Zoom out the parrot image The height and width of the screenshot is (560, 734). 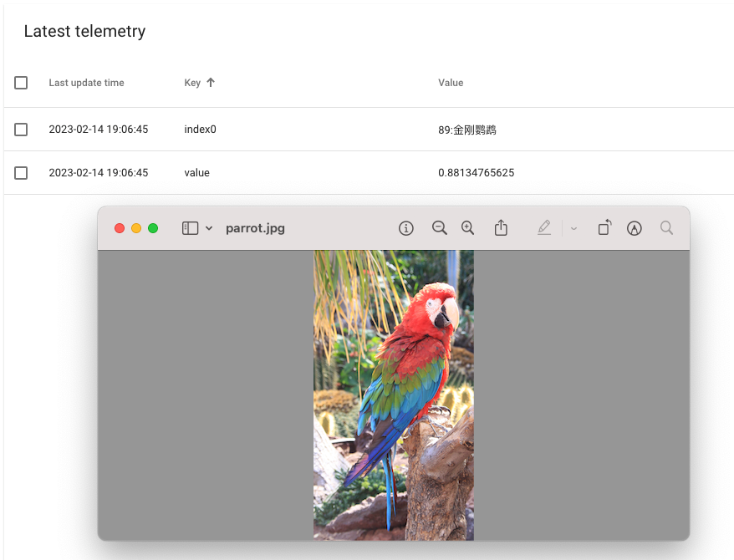(x=439, y=228)
